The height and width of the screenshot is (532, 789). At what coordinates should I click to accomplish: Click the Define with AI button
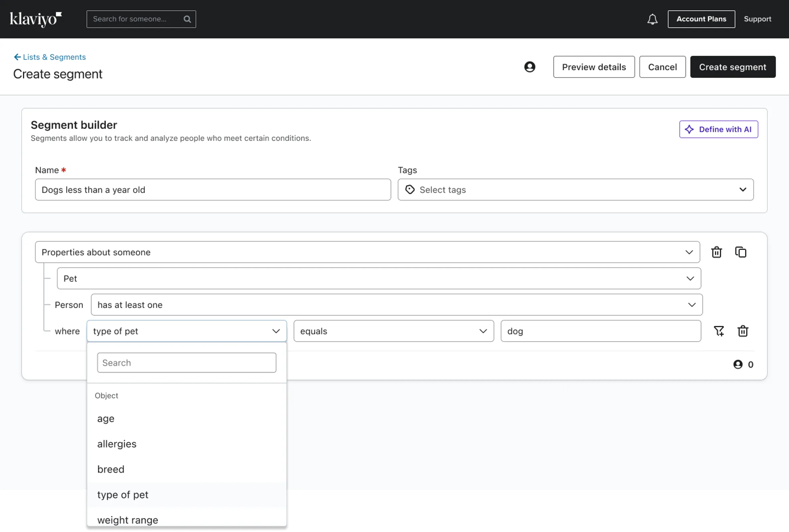(x=718, y=129)
